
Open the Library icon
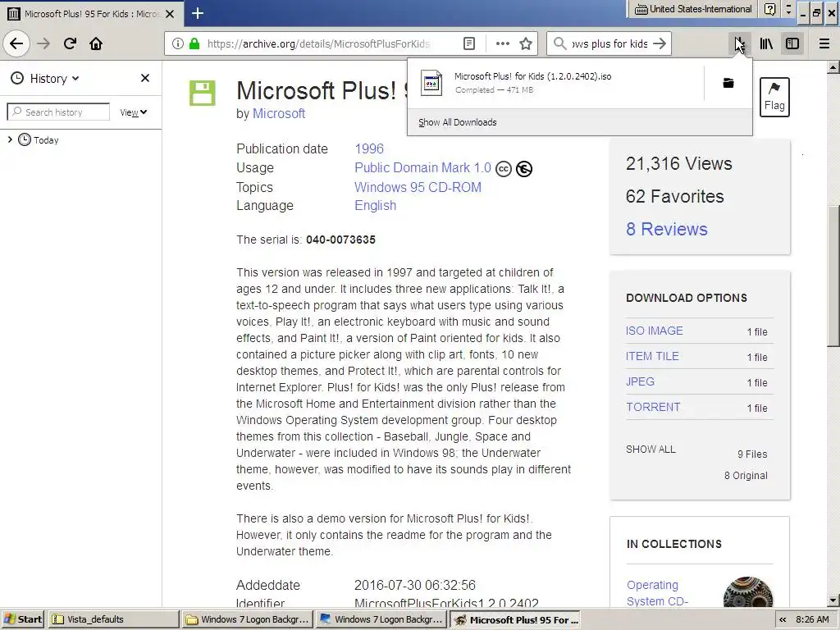coord(766,43)
